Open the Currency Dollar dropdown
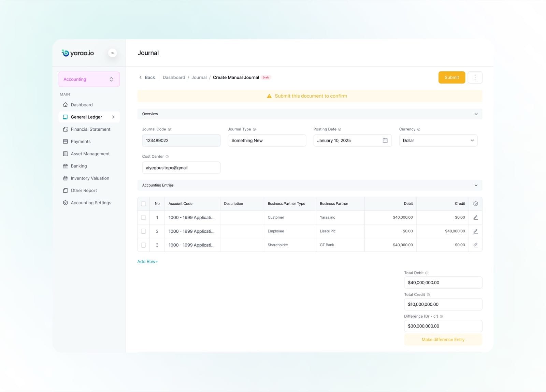 pyautogui.click(x=438, y=140)
